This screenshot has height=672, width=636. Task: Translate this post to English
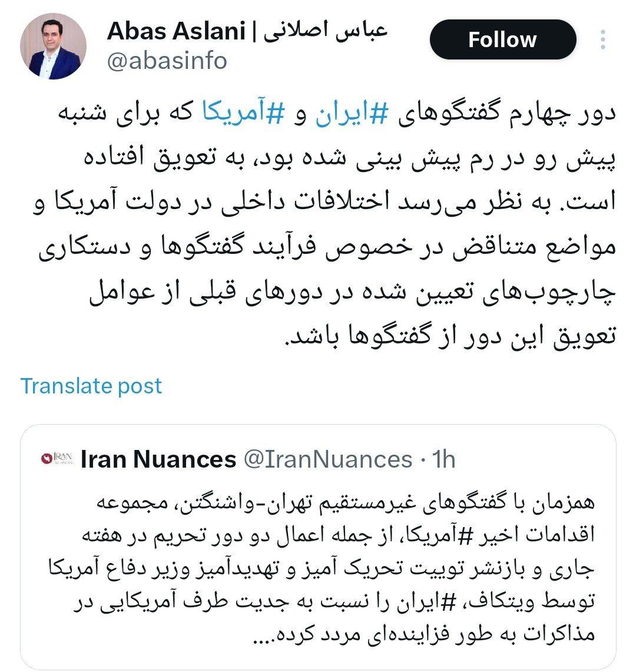pos(91,385)
